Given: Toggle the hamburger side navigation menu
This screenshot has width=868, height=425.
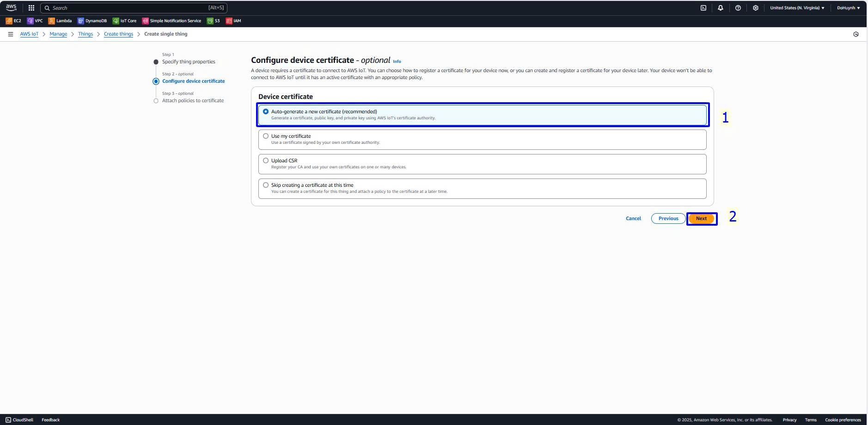Looking at the screenshot, I should tap(11, 34).
